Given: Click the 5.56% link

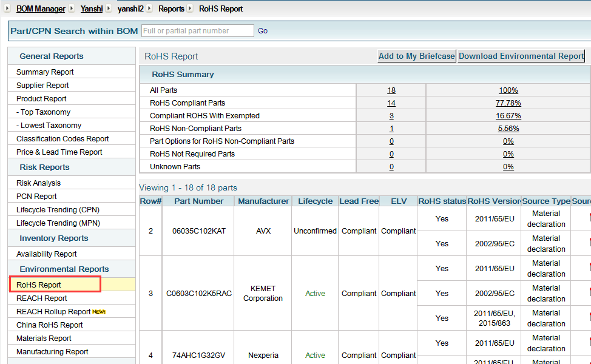Looking at the screenshot, I should 508,129.
